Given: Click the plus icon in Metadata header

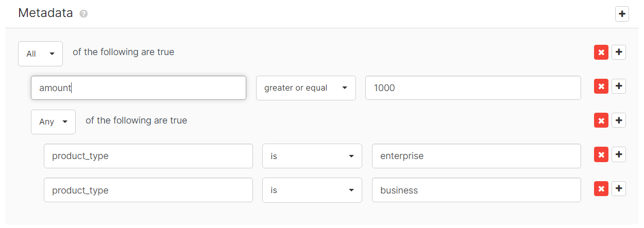Looking at the screenshot, I should (x=622, y=14).
